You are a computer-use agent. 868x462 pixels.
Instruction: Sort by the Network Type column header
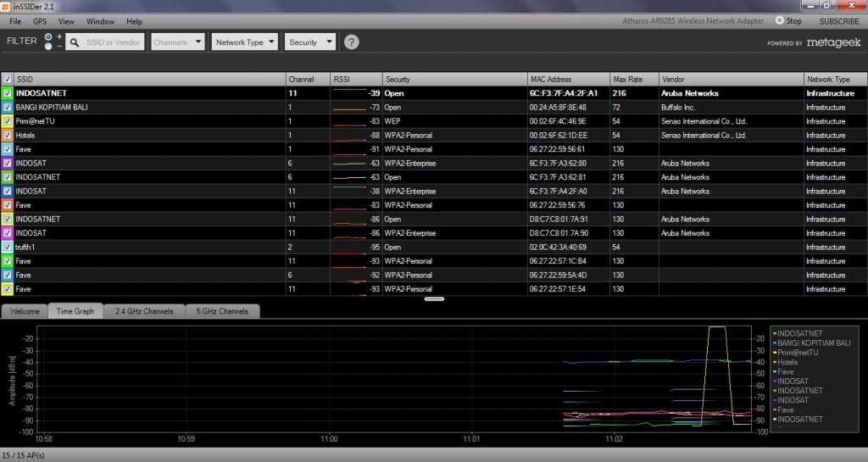coord(835,79)
